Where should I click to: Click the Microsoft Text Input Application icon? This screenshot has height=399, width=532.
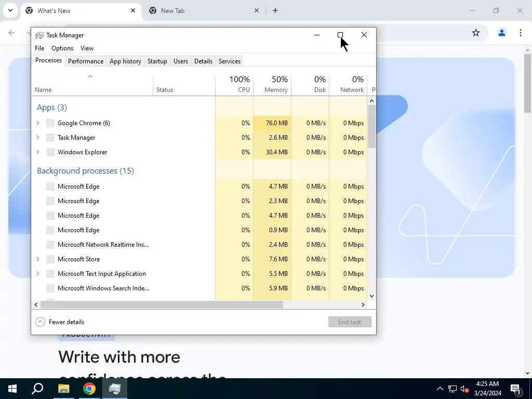50,274
